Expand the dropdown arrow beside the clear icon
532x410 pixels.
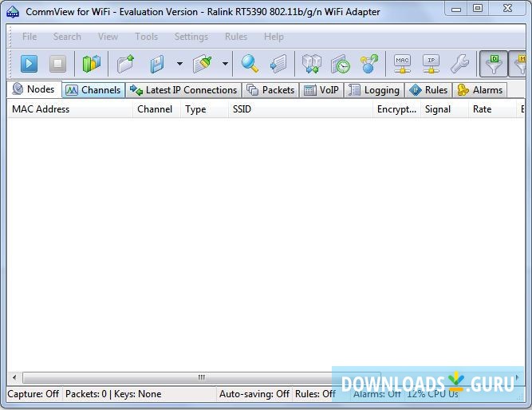(225, 64)
